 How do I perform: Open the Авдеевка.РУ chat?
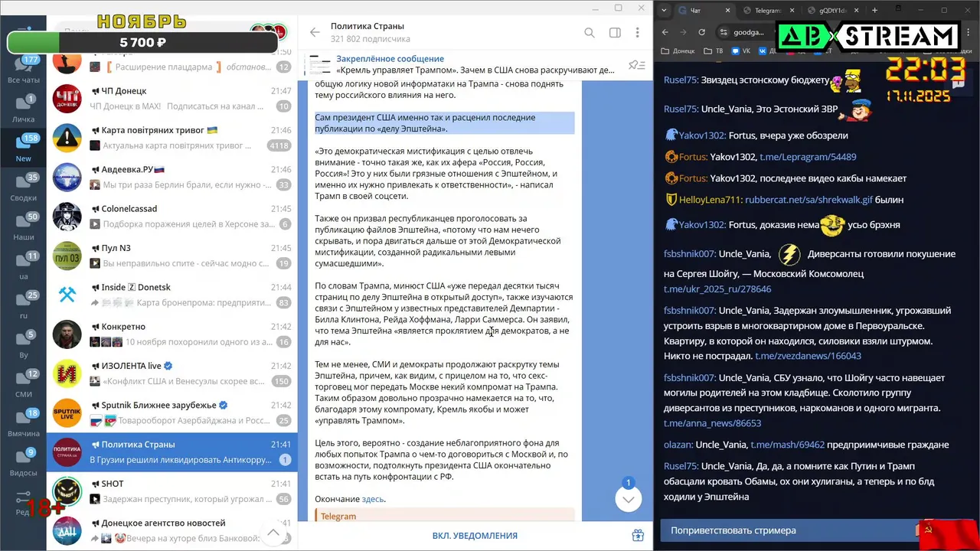172,177
